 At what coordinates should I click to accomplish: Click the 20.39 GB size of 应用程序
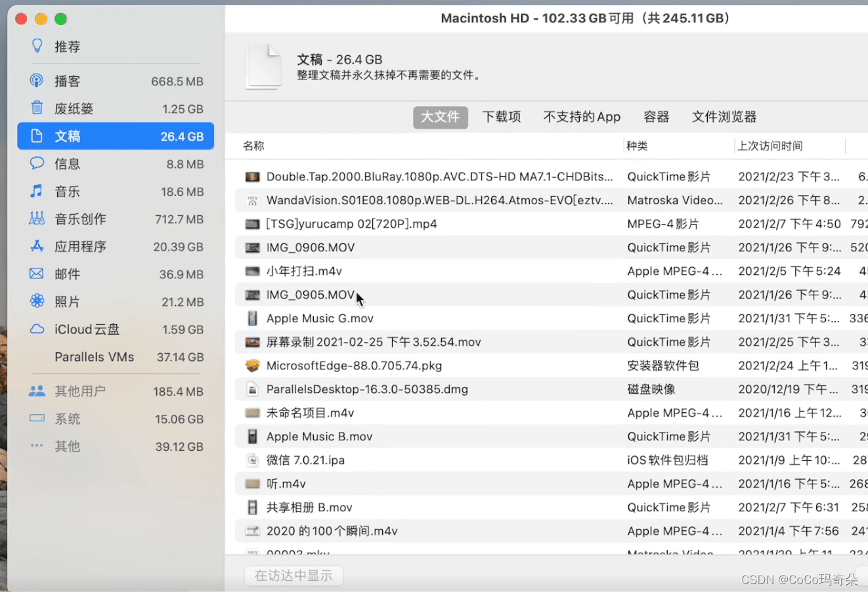point(178,247)
